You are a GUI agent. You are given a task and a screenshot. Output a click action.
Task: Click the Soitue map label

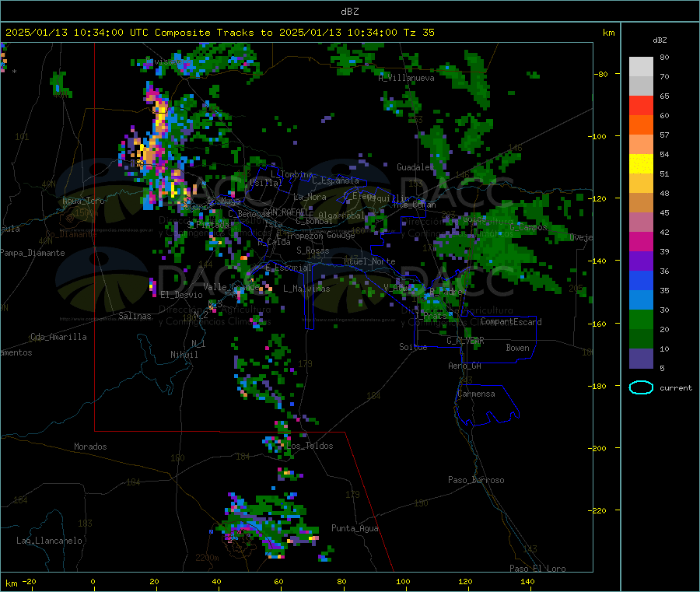coord(413,347)
